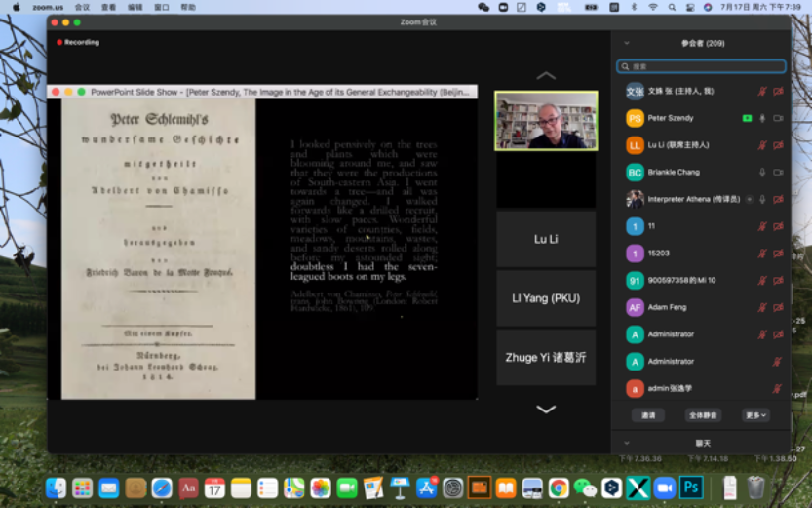This screenshot has width=812, height=508.
Task: Click Peter Szendy's green screen-share icon
Action: pos(747,118)
